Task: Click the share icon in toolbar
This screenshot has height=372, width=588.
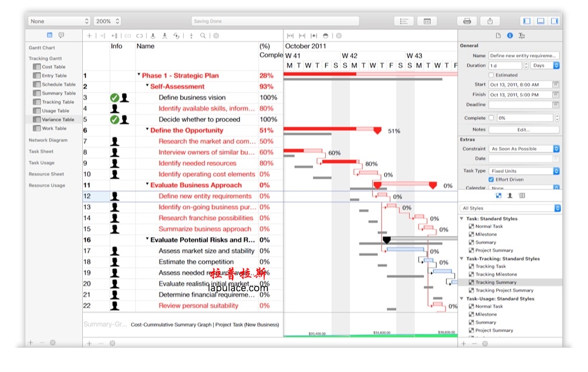Action: (x=489, y=21)
